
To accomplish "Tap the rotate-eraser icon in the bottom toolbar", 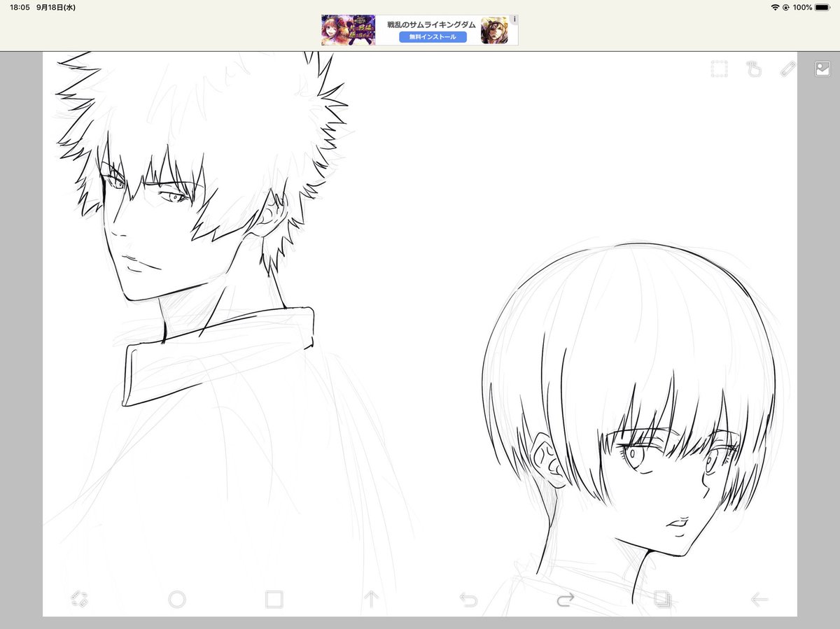I will tap(80, 599).
